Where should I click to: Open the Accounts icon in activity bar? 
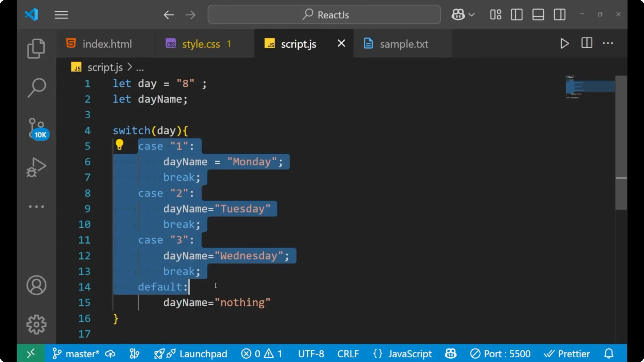click(36, 285)
